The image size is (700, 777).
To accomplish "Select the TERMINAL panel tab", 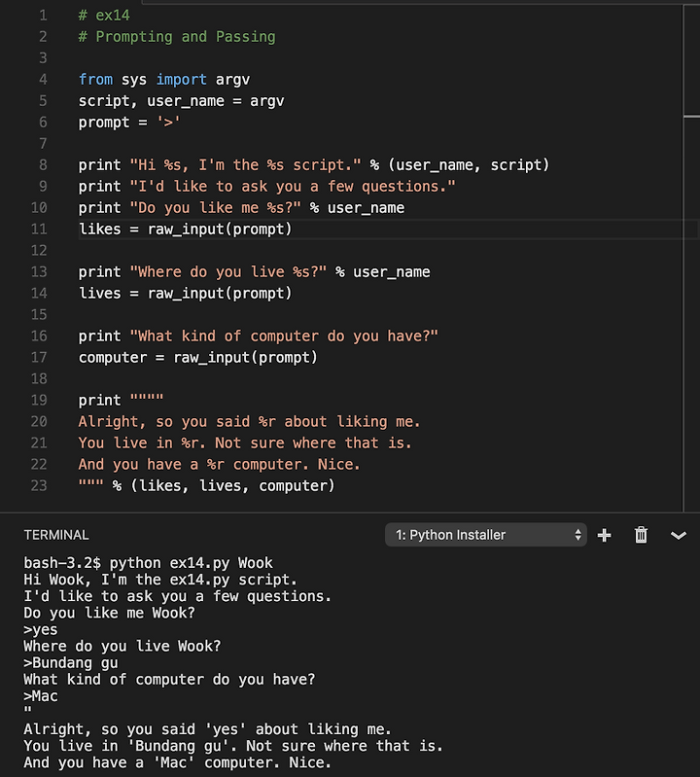I will tap(56, 535).
